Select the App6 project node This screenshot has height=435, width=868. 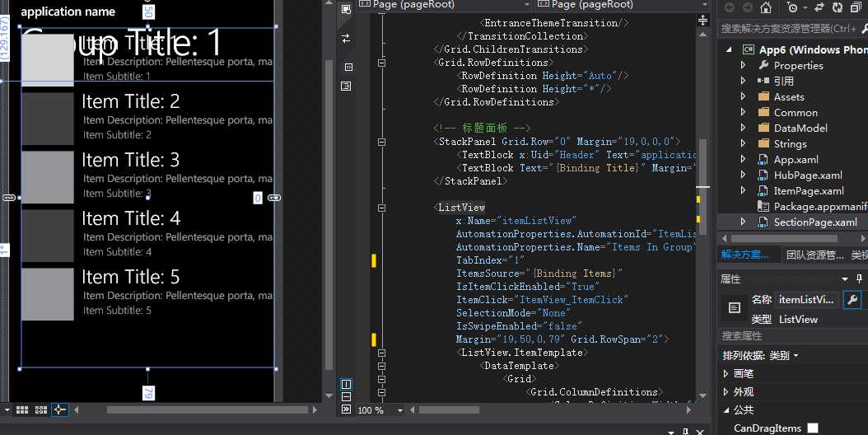(813, 49)
